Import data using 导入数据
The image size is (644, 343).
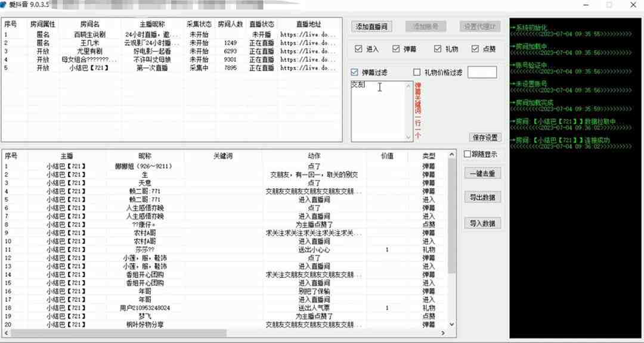click(483, 223)
